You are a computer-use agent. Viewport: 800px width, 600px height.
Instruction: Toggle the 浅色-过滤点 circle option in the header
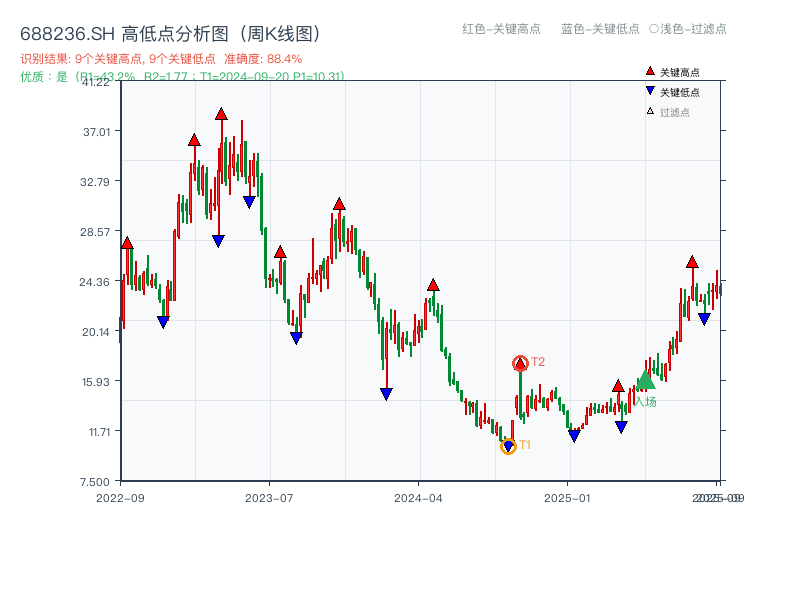tap(691, 30)
